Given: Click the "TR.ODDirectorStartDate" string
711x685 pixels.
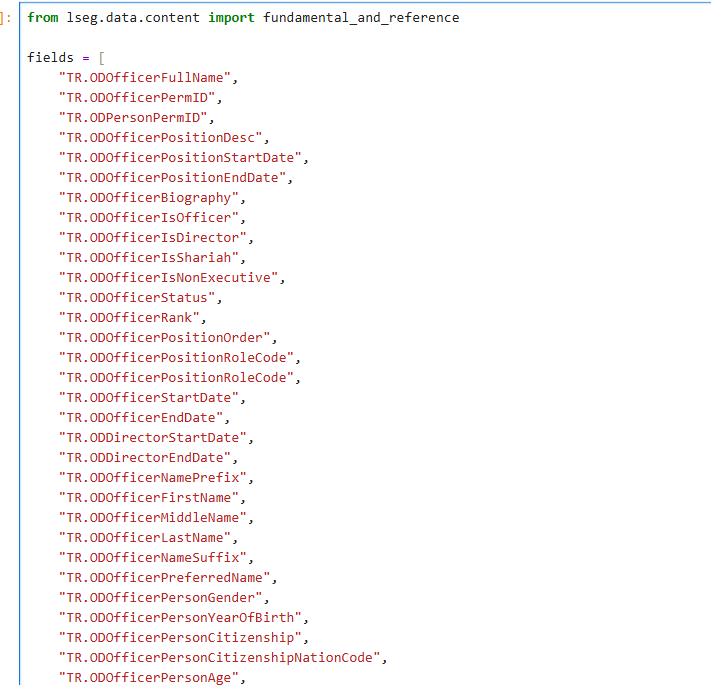Looking at the screenshot, I should click(x=152, y=437).
